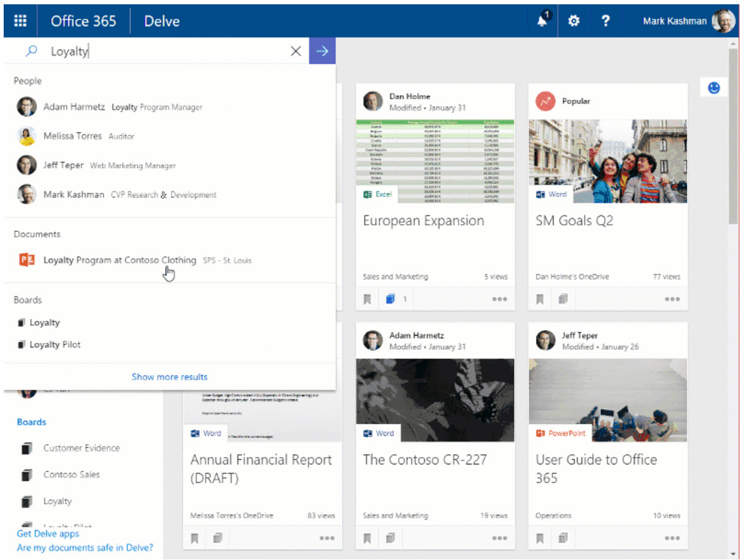Click Show more results
This screenshot has width=742, height=560.
click(170, 377)
